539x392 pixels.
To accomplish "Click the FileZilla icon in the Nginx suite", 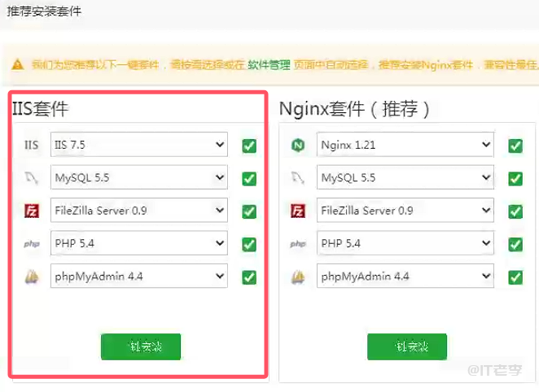I will click(299, 211).
